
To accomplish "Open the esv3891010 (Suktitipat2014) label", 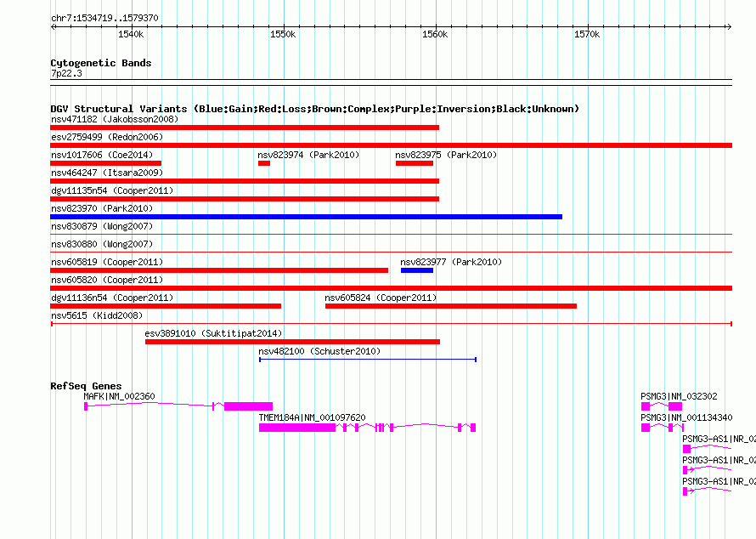I will 213,333.
